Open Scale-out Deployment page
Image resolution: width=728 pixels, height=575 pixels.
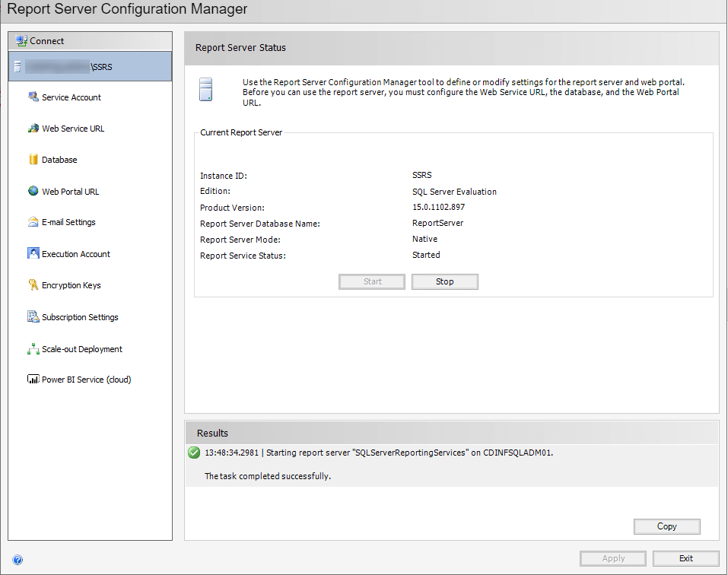(x=82, y=349)
